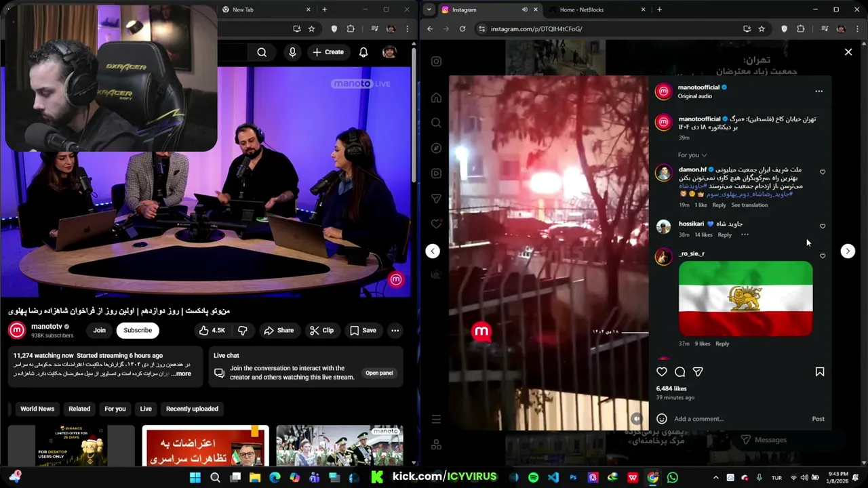Open tab search dropdown in Instagram window
The width and height of the screenshot is (868, 488).
427,9
